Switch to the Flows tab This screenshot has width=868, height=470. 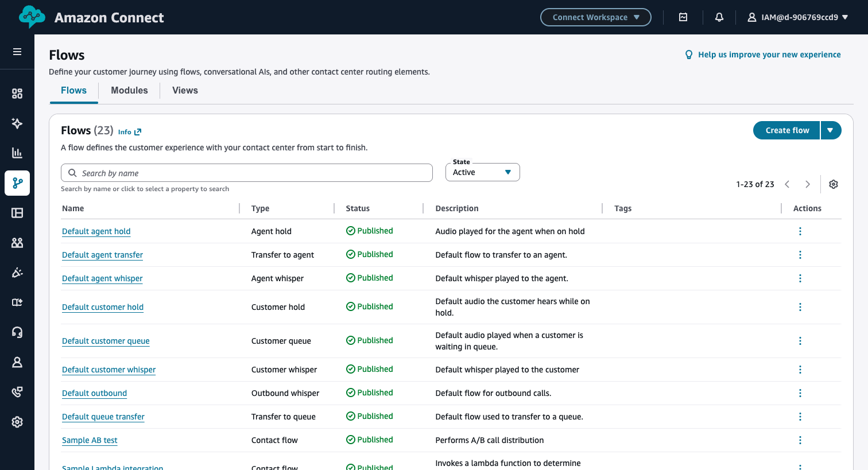(x=73, y=91)
